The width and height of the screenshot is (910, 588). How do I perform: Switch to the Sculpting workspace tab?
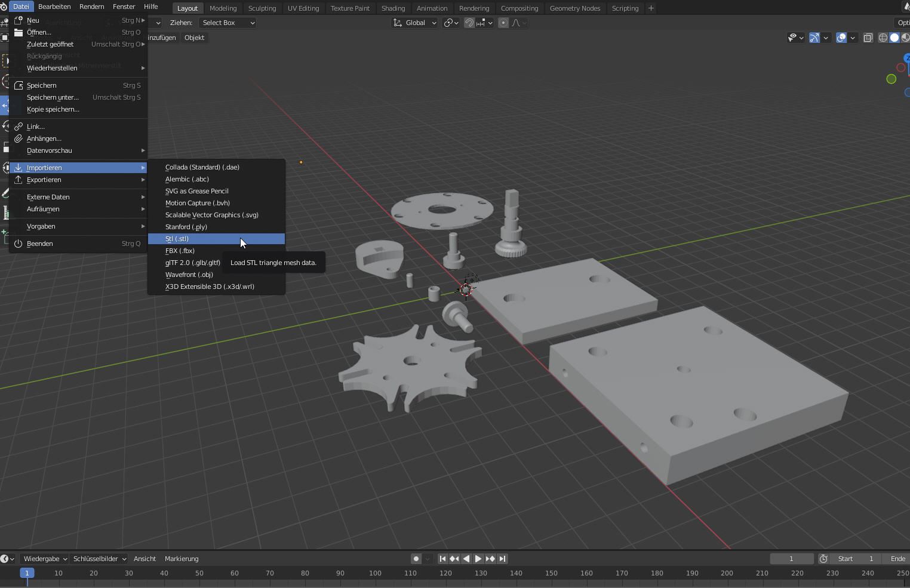262,8
